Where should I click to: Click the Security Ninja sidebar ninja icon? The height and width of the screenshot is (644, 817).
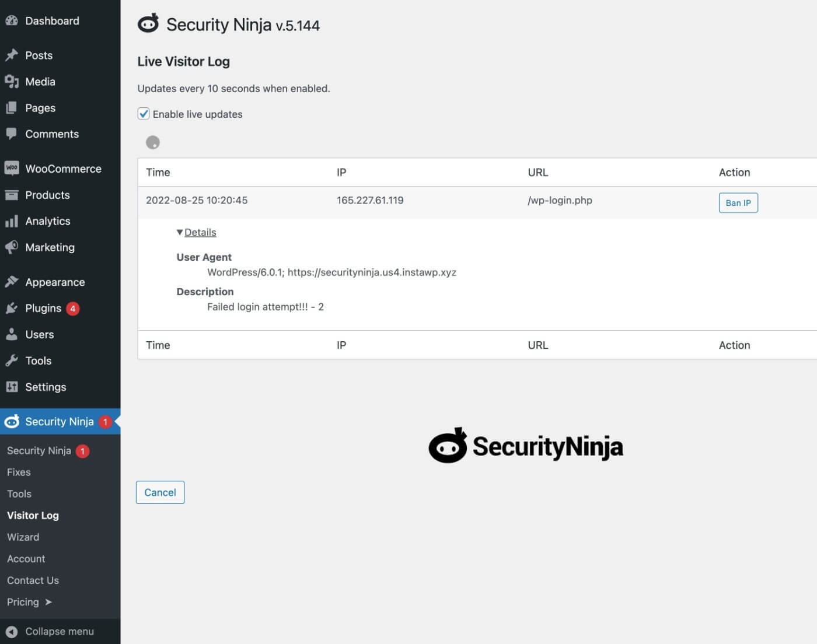12,421
